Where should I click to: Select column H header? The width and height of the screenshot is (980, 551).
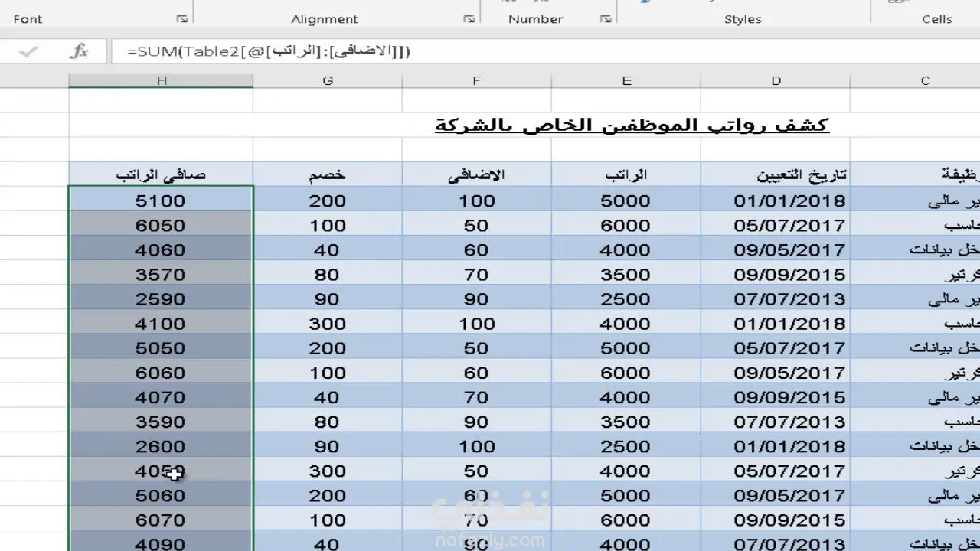(161, 80)
